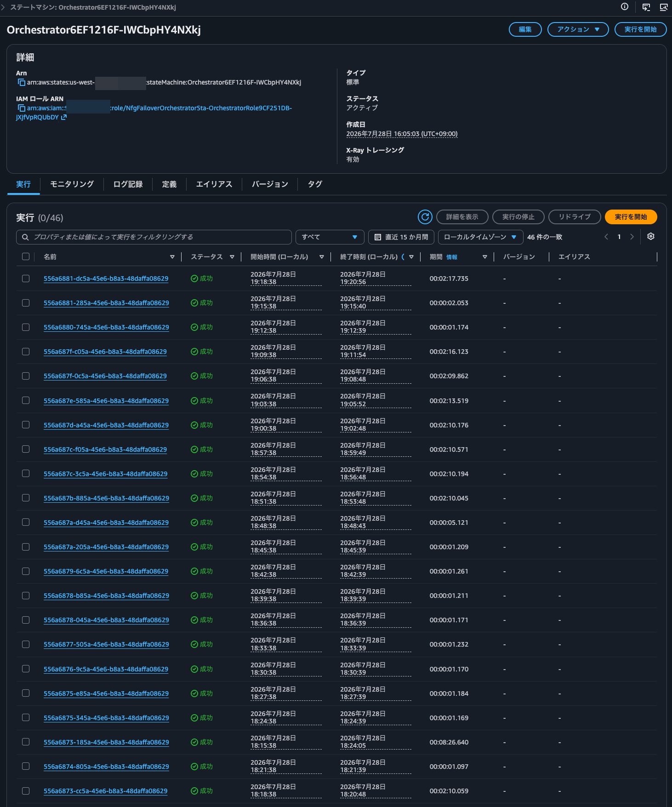Switch to the モニタリング tab
Screen dimensions: 672x807
(x=72, y=184)
